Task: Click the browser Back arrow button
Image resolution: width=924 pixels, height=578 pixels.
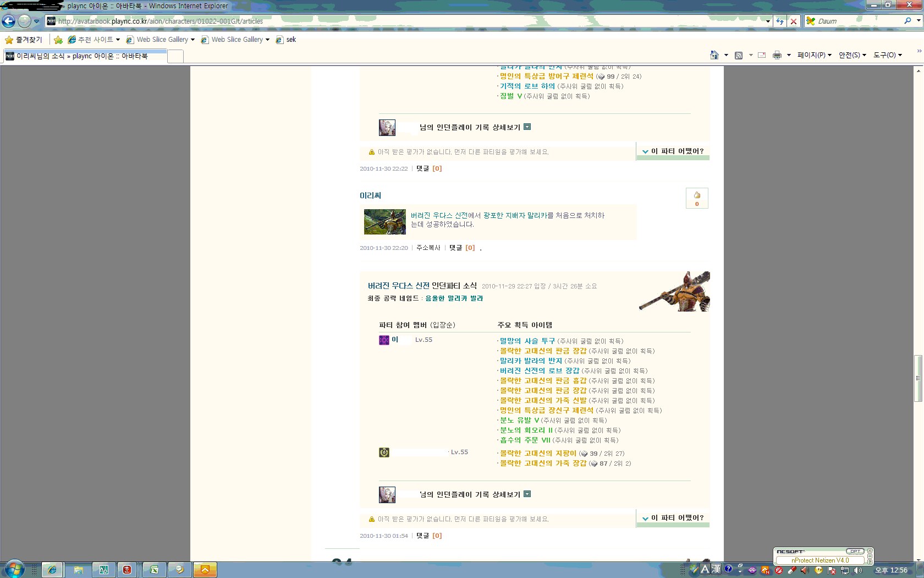Action: point(9,21)
